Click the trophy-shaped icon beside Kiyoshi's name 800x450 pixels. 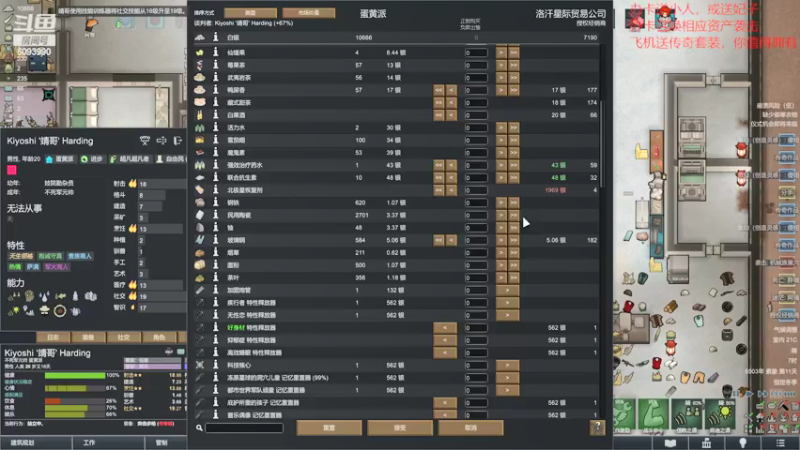click(x=145, y=141)
